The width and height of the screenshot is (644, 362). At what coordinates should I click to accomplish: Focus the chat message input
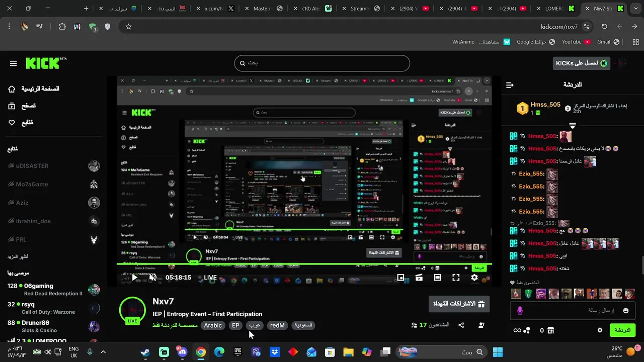click(573, 311)
